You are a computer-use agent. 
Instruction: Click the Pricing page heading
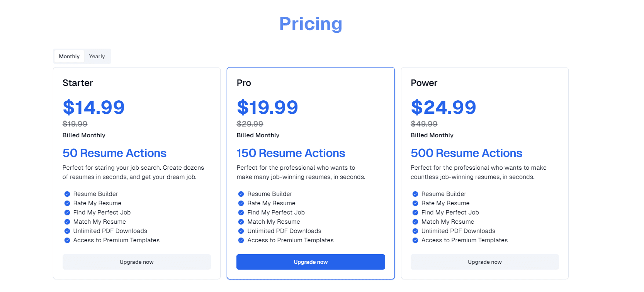(x=311, y=24)
